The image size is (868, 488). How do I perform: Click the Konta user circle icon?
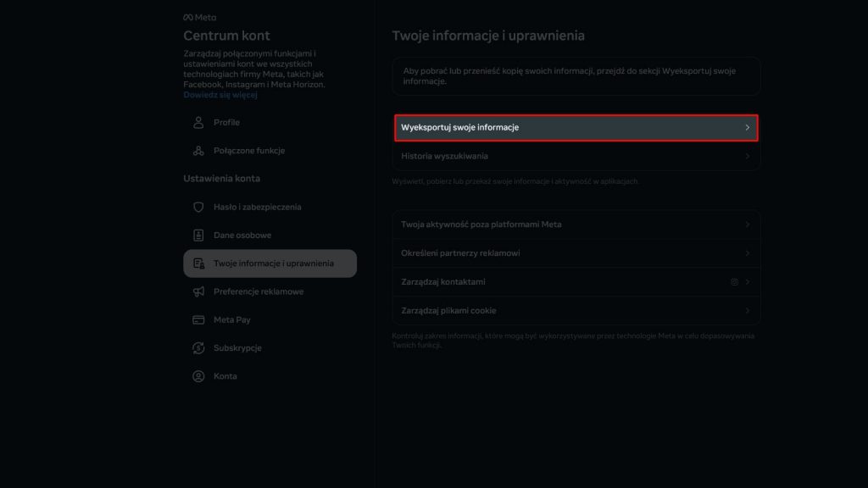198,376
